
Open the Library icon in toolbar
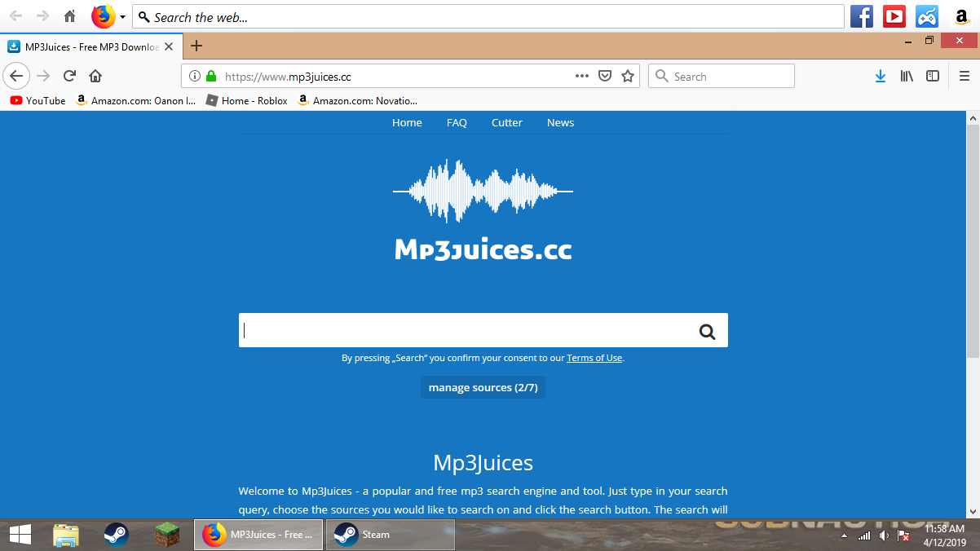907,76
